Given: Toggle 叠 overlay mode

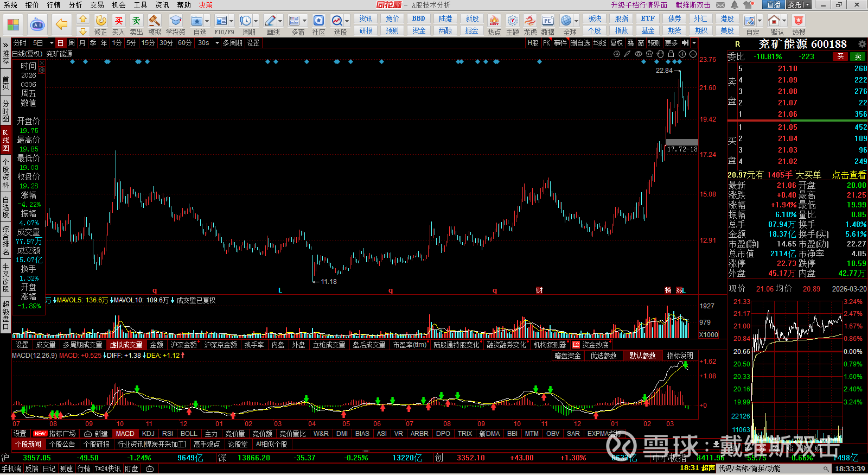Looking at the screenshot, I should [630, 43].
